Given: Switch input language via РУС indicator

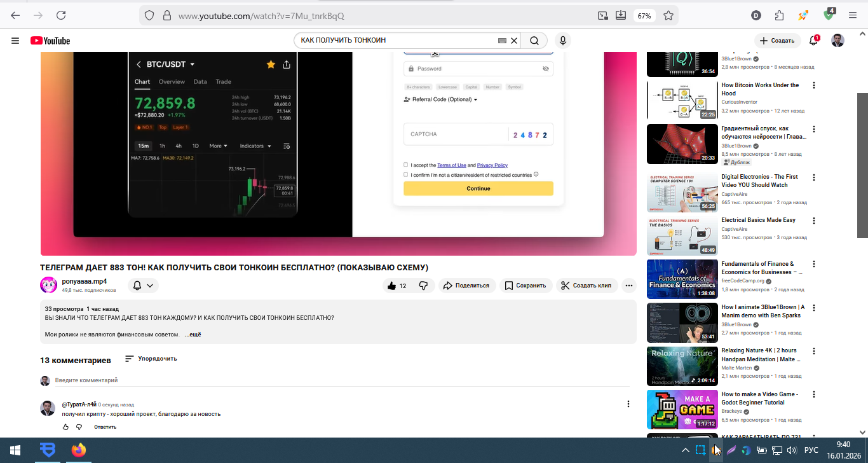Looking at the screenshot, I should (x=811, y=450).
